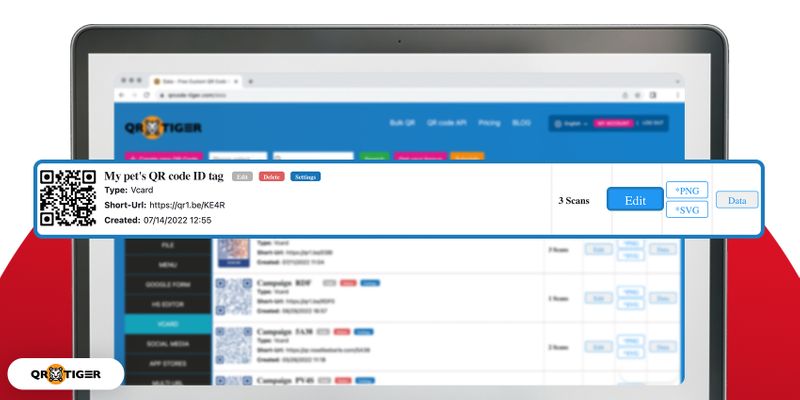Click the pink My Account button
Image resolution: width=800 pixels, height=400 pixels.
tap(613, 123)
